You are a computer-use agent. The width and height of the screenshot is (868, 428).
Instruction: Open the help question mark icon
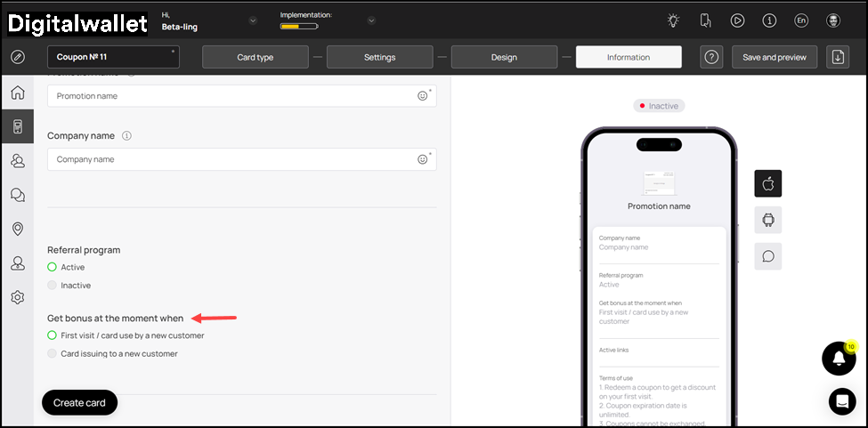[x=710, y=57]
